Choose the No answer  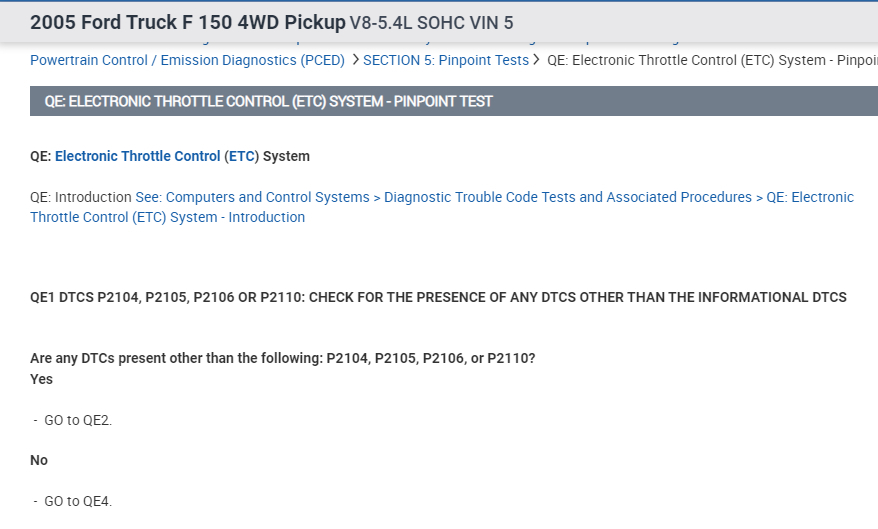[39, 460]
